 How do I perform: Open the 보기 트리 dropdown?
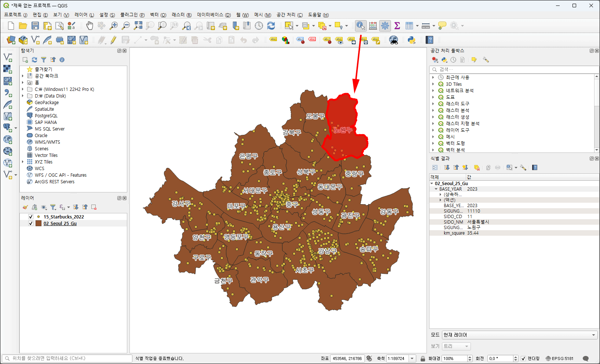click(x=456, y=346)
